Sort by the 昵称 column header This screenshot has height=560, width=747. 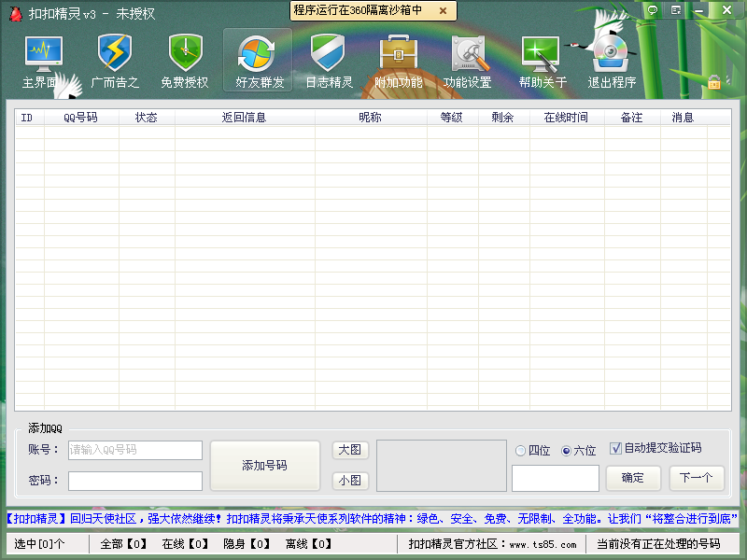(x=371, y=118)
